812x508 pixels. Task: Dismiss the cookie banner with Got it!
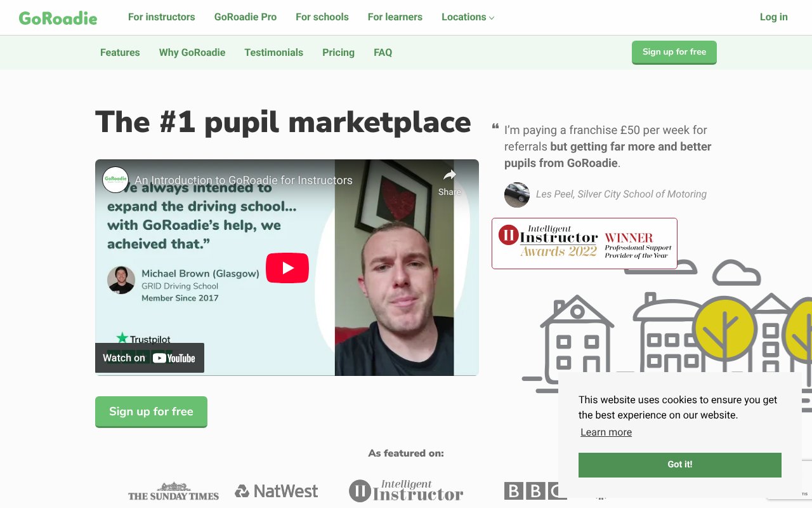680,465
